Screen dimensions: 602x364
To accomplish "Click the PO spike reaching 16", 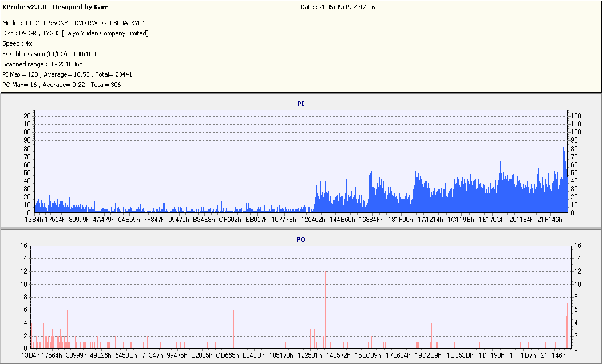I will [x=347, y=296].
